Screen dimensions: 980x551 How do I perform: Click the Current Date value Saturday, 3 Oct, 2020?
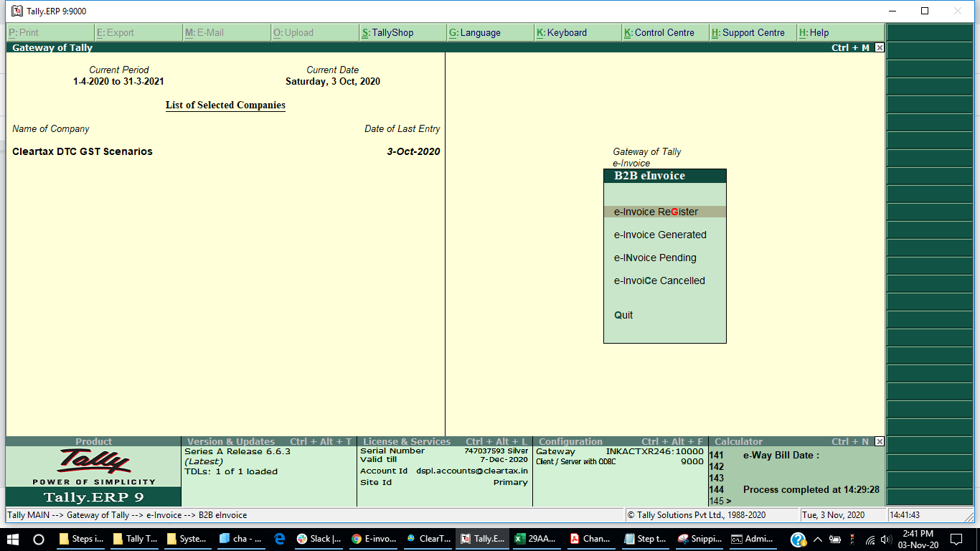[333, 81]
